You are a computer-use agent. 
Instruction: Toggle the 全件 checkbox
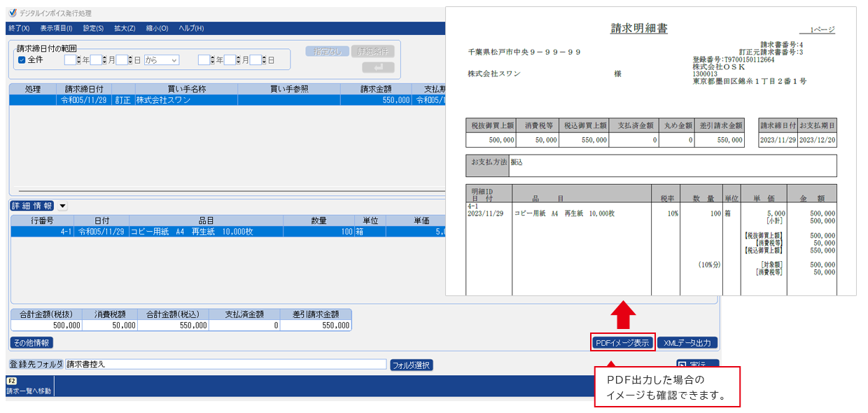click(x=22, y=60)
